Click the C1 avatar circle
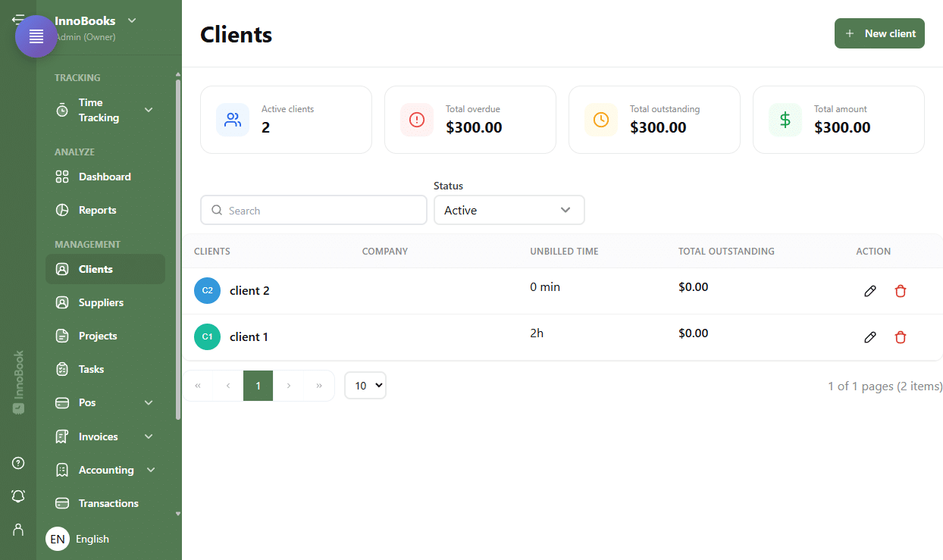943x560 pixels. tap(207, 336)
